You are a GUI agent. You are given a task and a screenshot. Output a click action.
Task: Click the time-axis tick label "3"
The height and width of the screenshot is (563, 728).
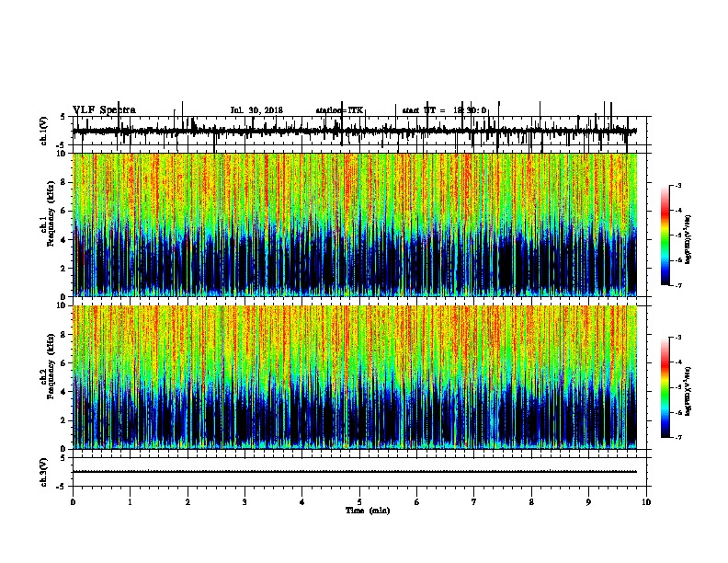point(245,502)
